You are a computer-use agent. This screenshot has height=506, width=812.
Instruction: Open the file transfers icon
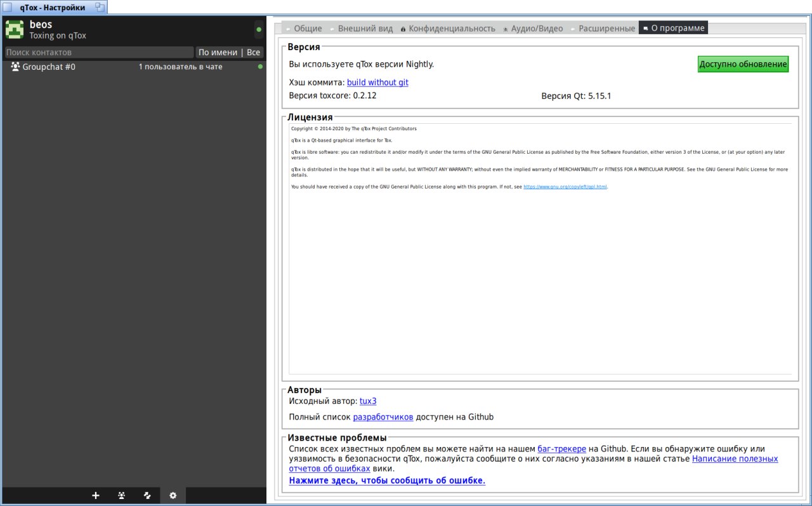[147, 496]
